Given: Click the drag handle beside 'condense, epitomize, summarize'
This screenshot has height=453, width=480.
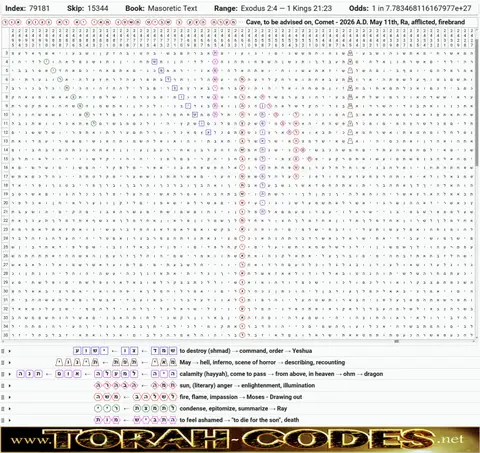Looking at the screenshot, I should pos(3,409).
